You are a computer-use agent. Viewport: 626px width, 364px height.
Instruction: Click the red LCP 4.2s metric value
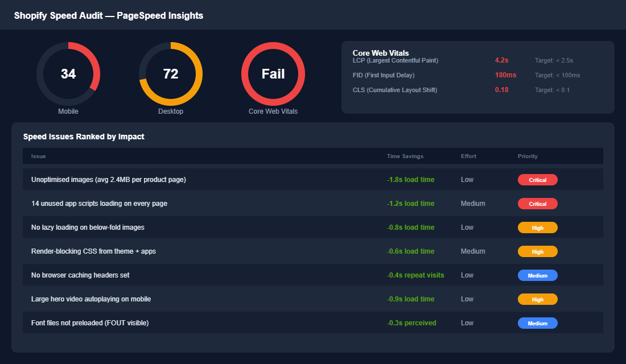tap(501, 60)
